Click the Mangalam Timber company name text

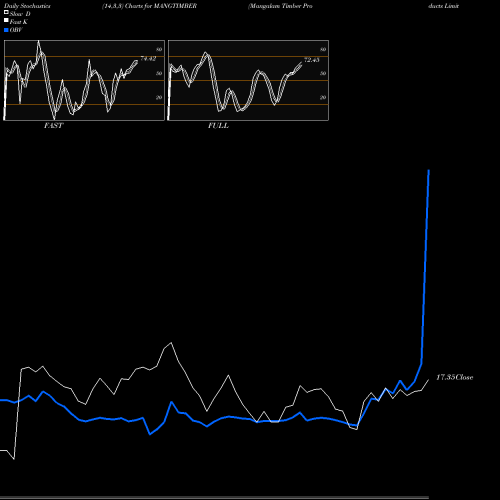pyautogui.click(x=280, y=6)
